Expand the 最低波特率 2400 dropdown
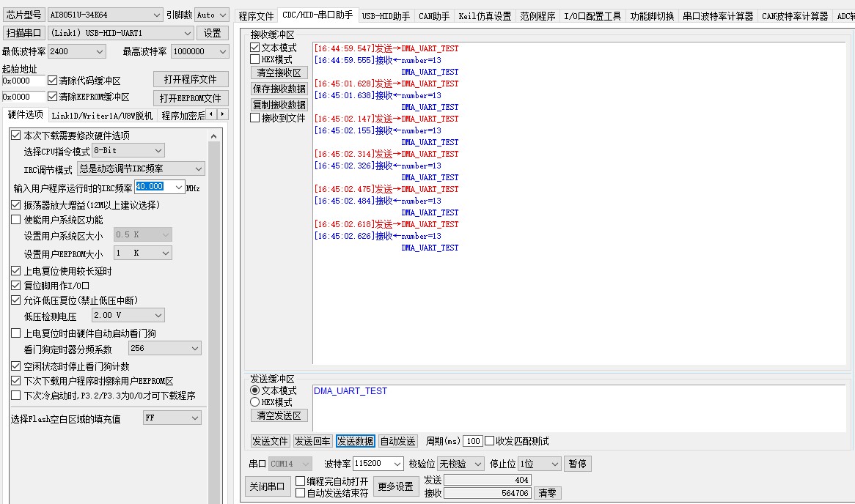The image size is (855, 504). coord(77,51)
